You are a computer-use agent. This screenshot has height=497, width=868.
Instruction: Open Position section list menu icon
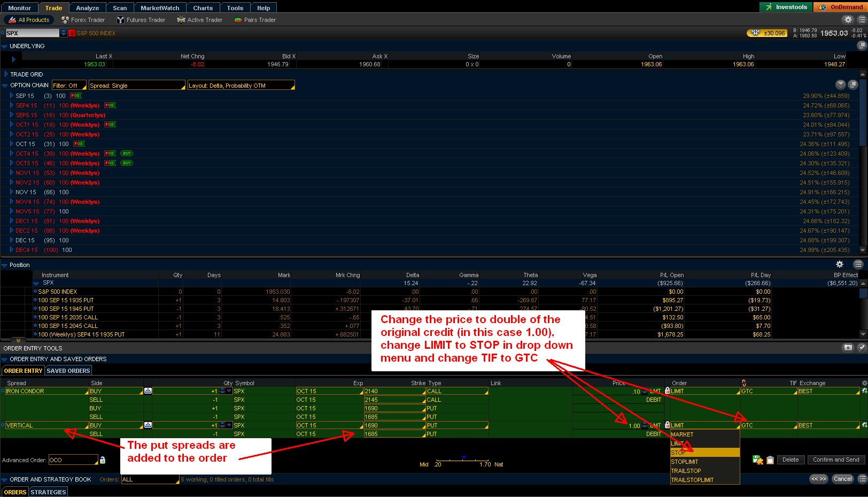858,264
